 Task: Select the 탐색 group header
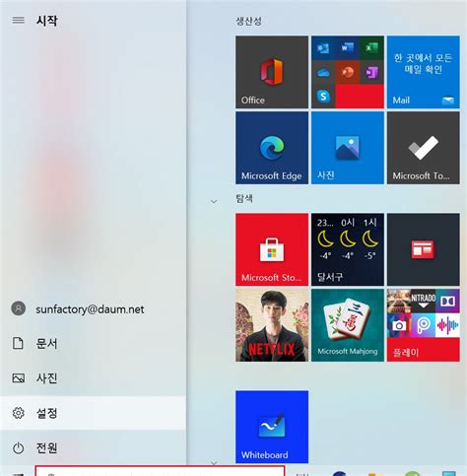(x=244, y=198)
